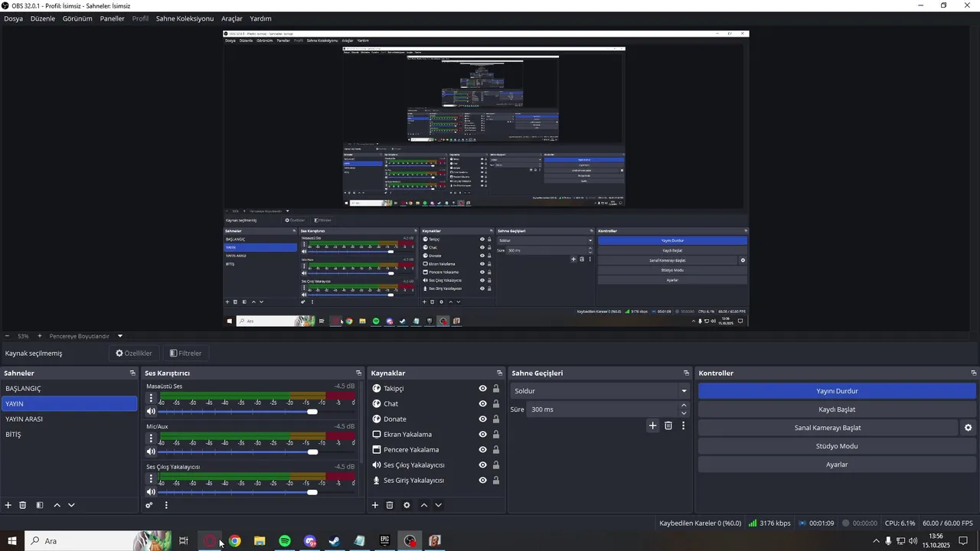
Task: Open Spotify from the taskbar
Action: 285,541
